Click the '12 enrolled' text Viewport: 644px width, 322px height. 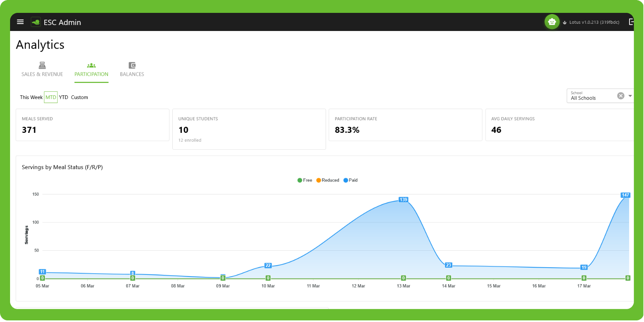click(x=190, y=140)
